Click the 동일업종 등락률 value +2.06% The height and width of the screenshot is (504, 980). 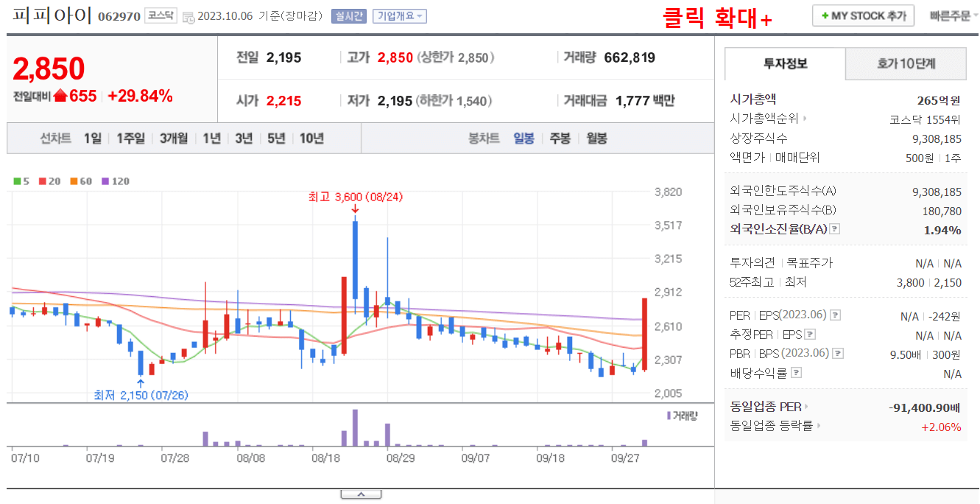coord(942,427)
